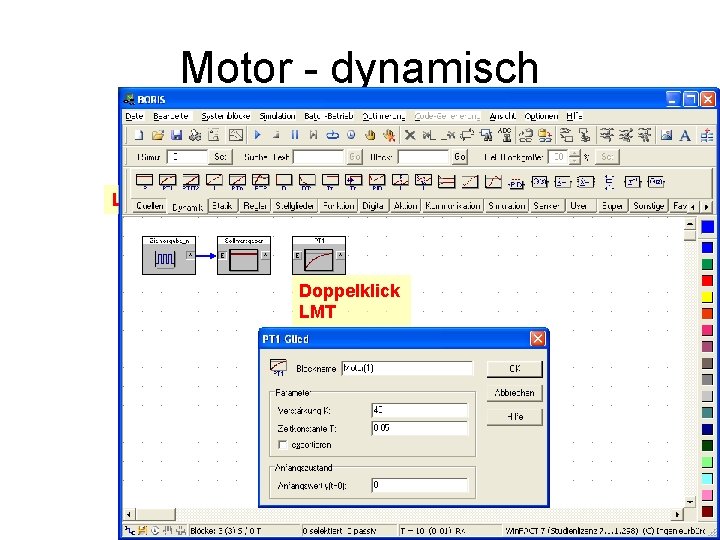Pick the red color swatch

coord(707,280)
